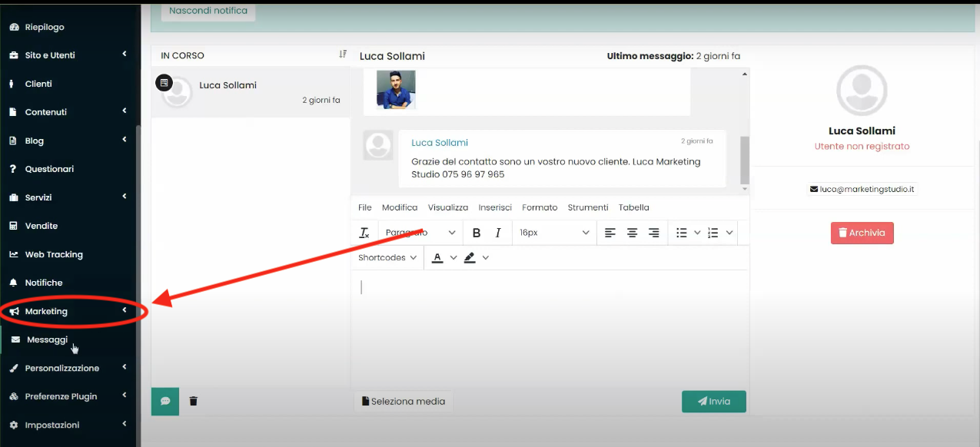Expand the Marketing sidebar menu
Viewport: 980px width, 447px height.
pyautogui.click(x=69, y=311)
